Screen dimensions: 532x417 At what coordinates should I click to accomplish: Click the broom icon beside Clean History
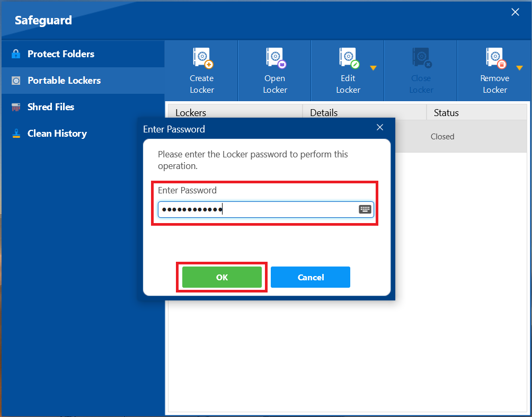15,134
